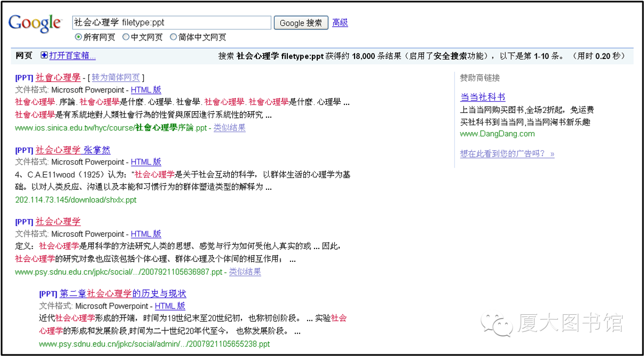The image size is (644, 356).
Task: Click 类似结果 beside the 2007921105636987.ppt URL
Action: point(245,272)
